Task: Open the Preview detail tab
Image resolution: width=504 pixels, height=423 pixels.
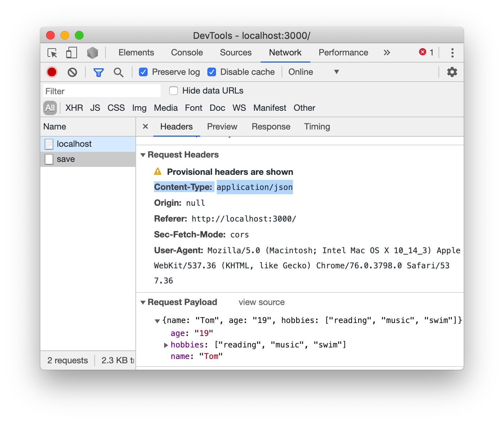Action: pos(222,127)
